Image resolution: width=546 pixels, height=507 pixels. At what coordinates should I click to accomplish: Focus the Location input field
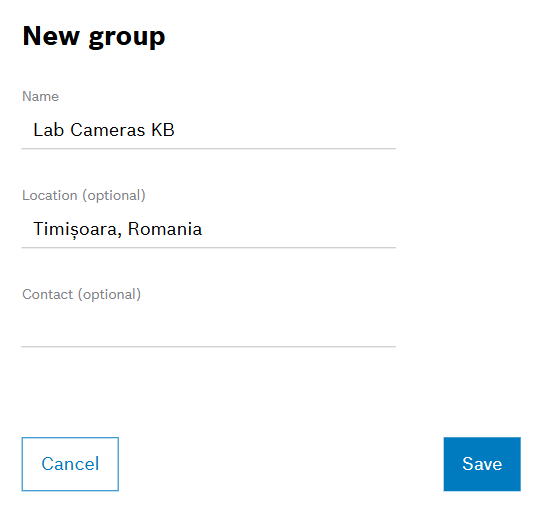[209, 229]
